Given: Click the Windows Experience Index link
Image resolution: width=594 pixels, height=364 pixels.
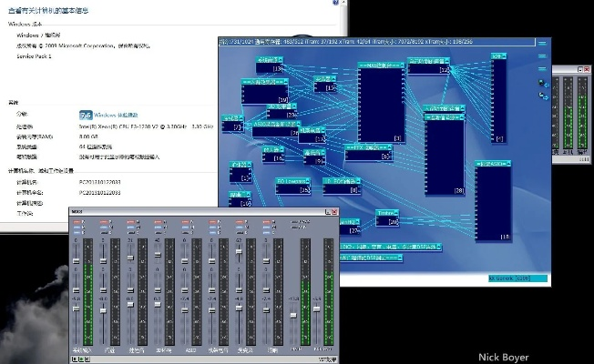Looking at the screenshot, I should click(114, 116).
